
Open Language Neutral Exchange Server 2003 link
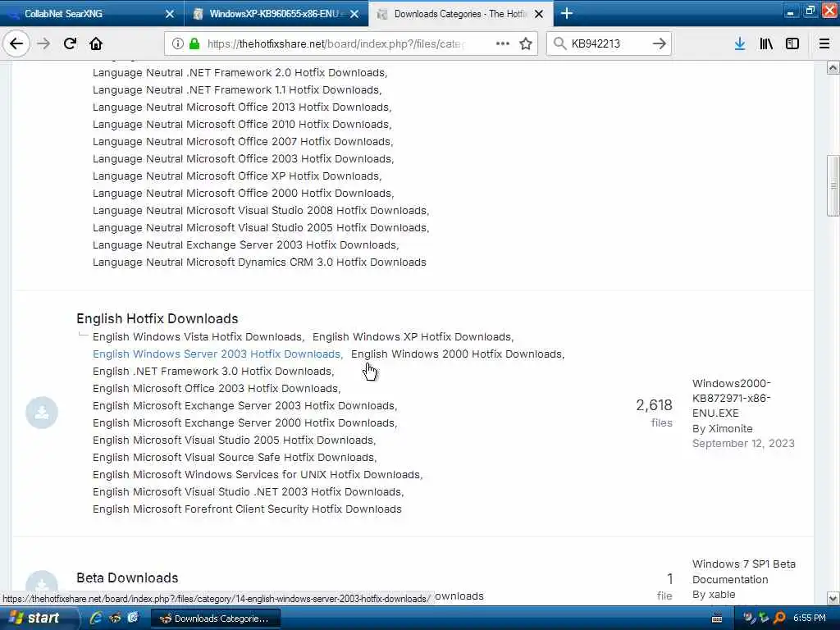click(x=244, y=244)
